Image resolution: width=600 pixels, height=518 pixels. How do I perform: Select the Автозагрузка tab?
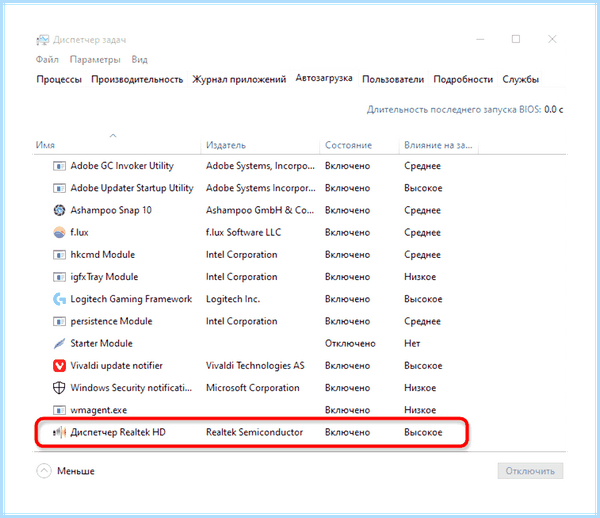(x=324, y=78)
